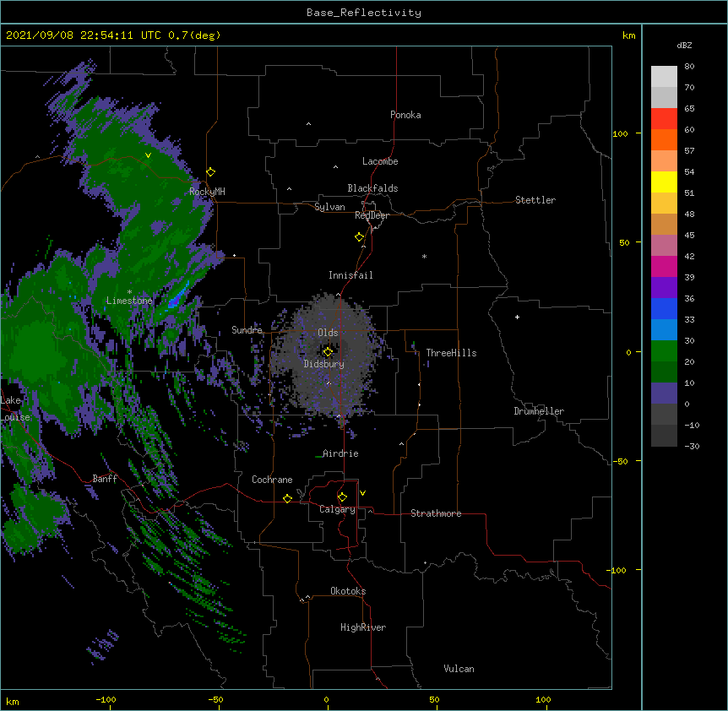Click the 80 value on the dBZ scale
Viewport: 728px width, 711px height.
689,67
